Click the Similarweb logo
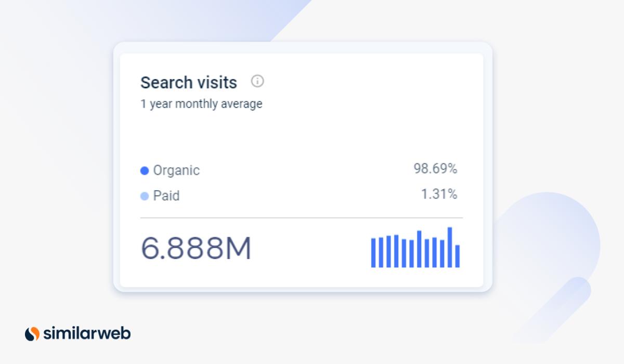This screenshot has height=364, width=624. tap(77, 333)
